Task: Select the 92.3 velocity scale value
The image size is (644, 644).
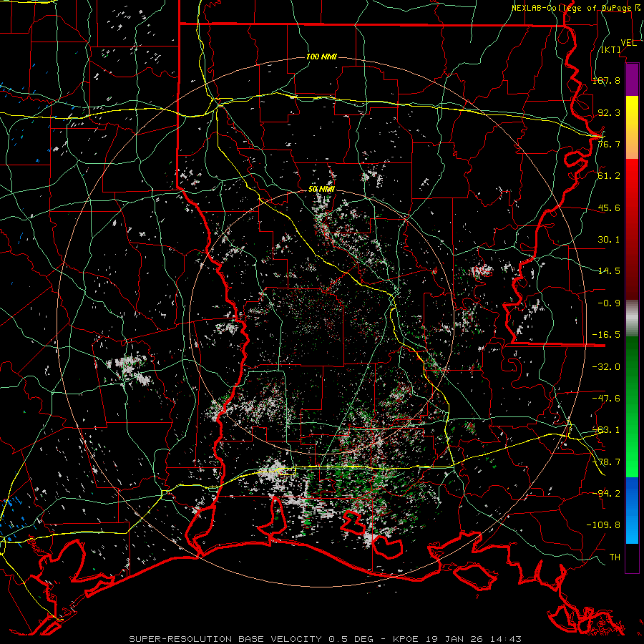Action: click(x=609, y=112)
